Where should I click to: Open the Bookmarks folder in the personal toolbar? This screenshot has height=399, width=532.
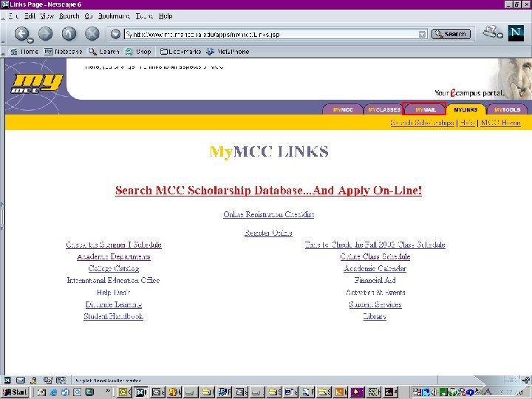click(x=180, y=52)
